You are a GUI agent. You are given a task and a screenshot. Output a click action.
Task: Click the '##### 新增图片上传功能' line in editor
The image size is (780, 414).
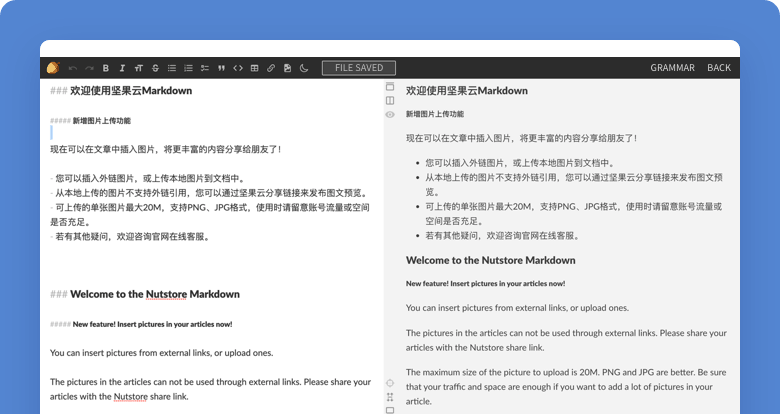coord(91,120)
